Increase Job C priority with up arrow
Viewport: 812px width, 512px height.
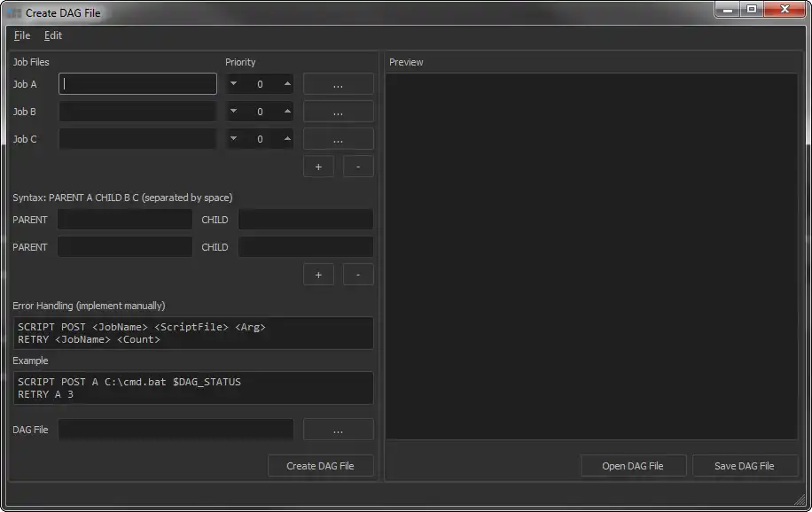tap(287, 139)
